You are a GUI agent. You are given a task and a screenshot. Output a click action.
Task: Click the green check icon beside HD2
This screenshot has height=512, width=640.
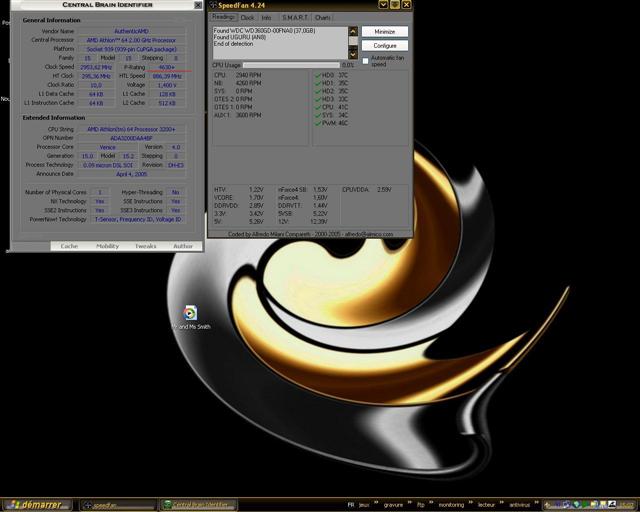click(x=318, y=91)
